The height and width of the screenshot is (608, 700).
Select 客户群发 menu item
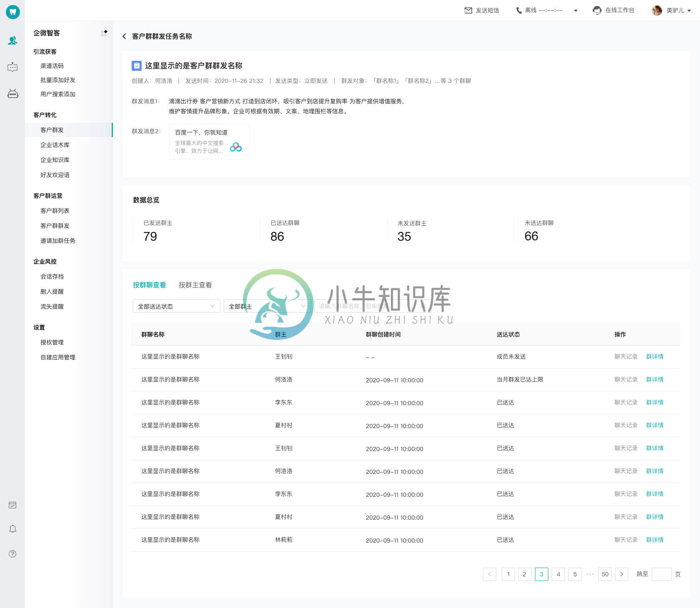[x=69, y=130]
